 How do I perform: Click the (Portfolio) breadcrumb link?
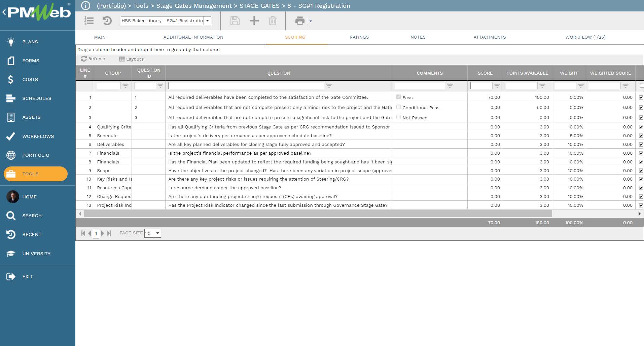pos(111,6)
